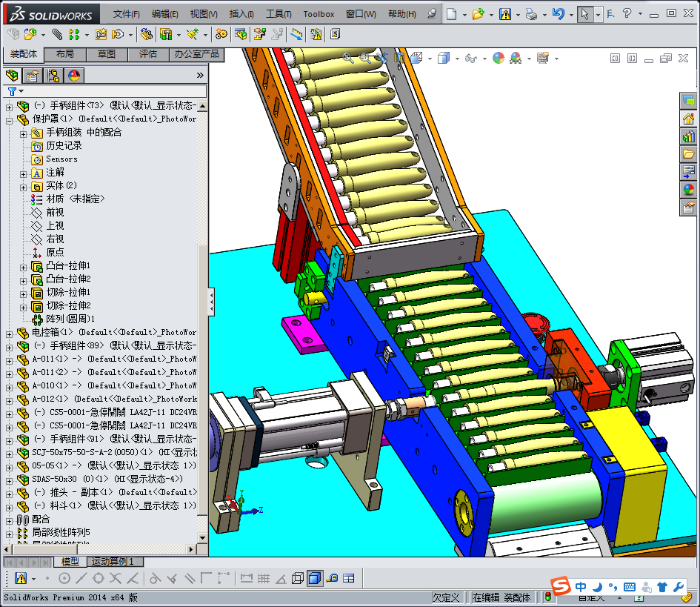
Task: Click the Zoom to Fit magnifier icon
Action: pos(348,58)
